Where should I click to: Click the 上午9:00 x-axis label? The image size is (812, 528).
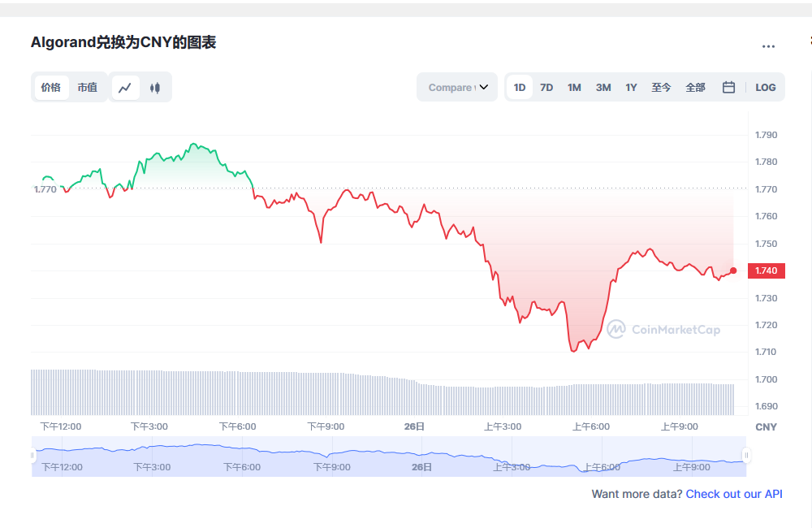click(x=680, y=426)
